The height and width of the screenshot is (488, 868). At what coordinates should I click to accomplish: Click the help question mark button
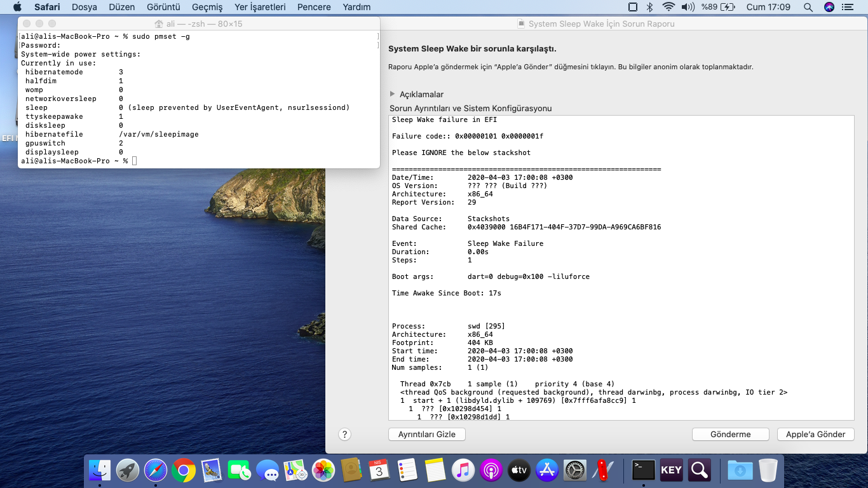pyautogui.click(x=344, y=435)
